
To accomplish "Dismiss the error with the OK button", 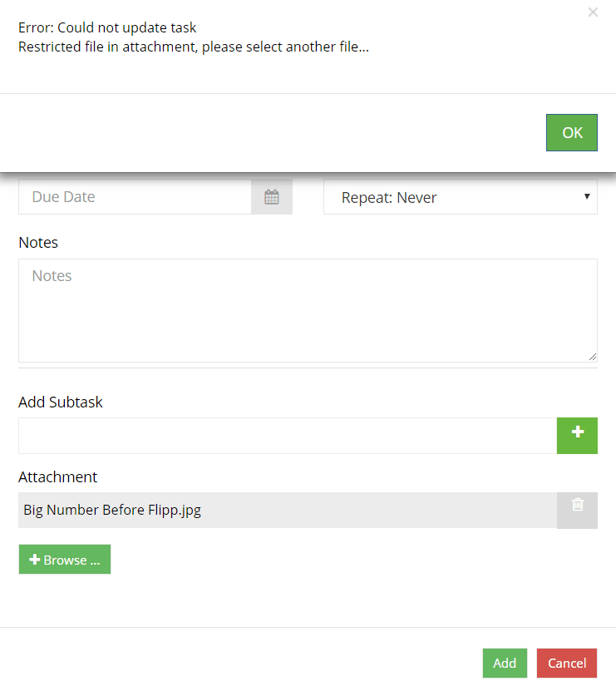I will click(572, 133).
